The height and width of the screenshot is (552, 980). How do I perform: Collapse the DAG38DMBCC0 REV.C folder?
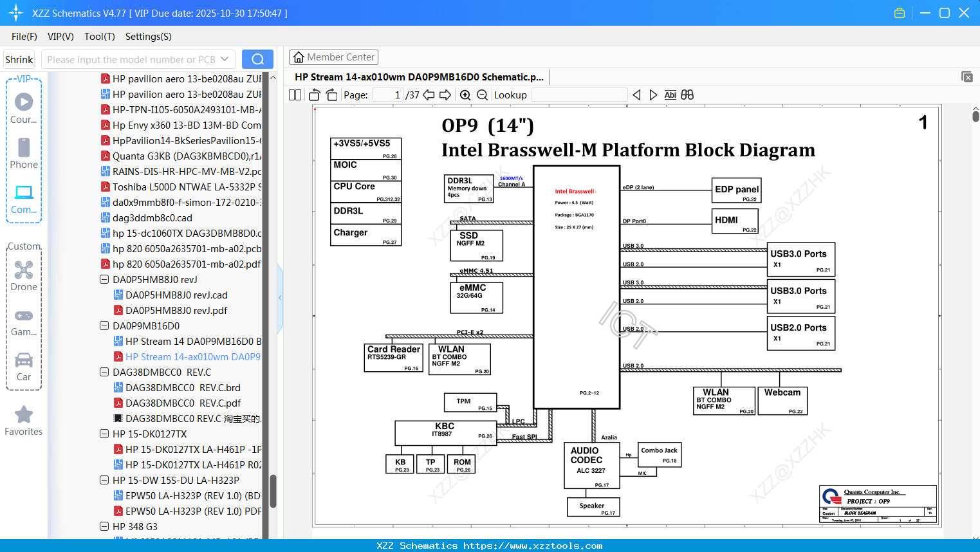click(x=104, y=372)
